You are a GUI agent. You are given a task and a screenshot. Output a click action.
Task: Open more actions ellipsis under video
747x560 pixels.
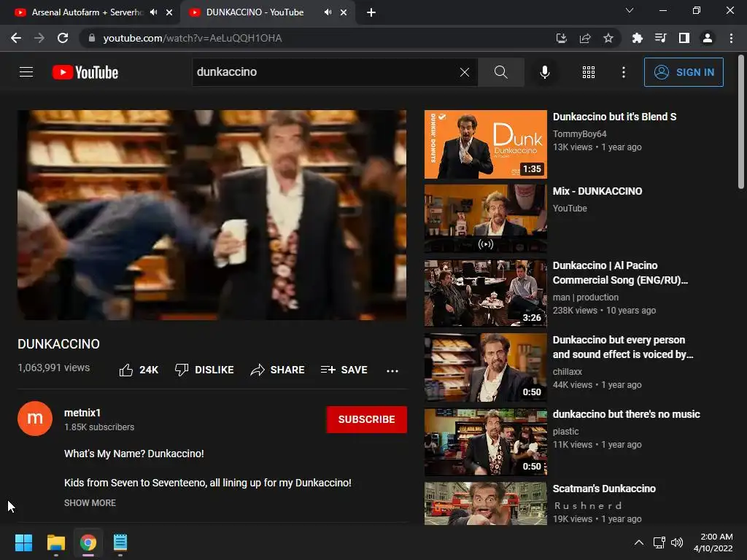point(392,370)
